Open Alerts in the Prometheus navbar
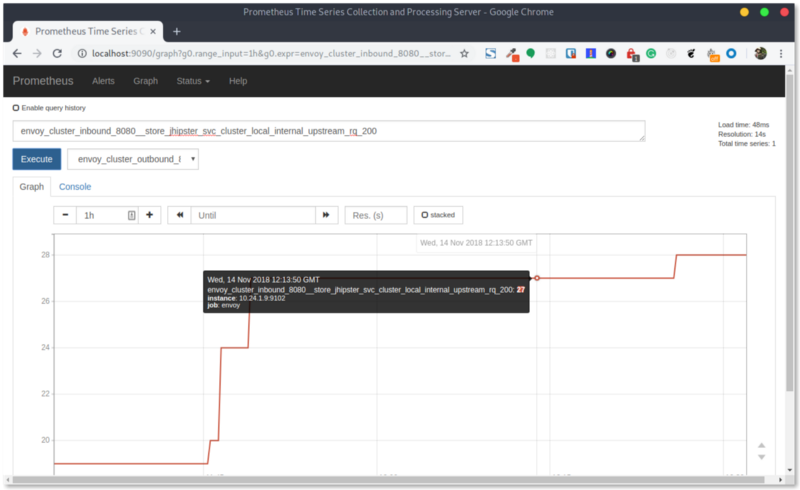The image size is (800, 490). (103, 81)
